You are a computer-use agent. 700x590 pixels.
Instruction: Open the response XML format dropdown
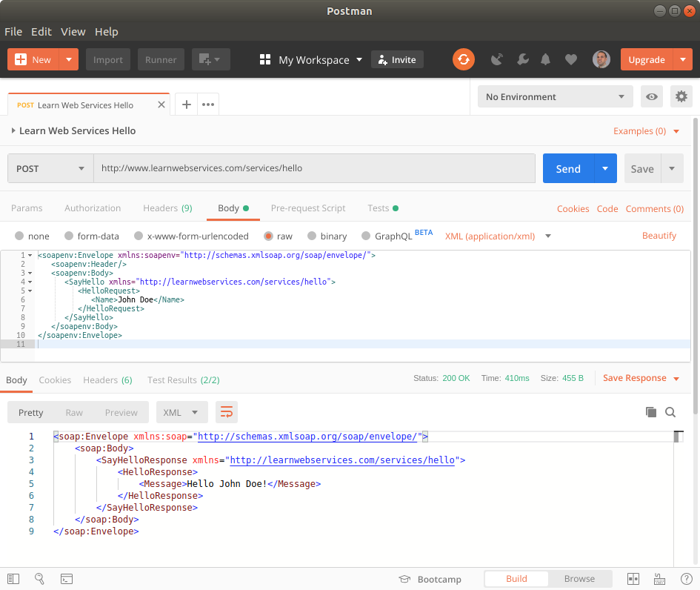(x=181, y=412)
